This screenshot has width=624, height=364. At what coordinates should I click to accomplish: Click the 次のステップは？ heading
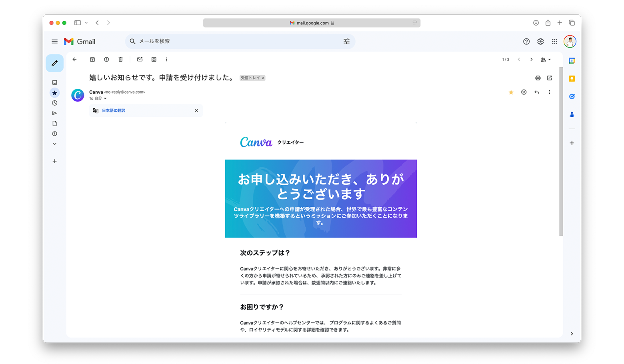click(265, 253)
